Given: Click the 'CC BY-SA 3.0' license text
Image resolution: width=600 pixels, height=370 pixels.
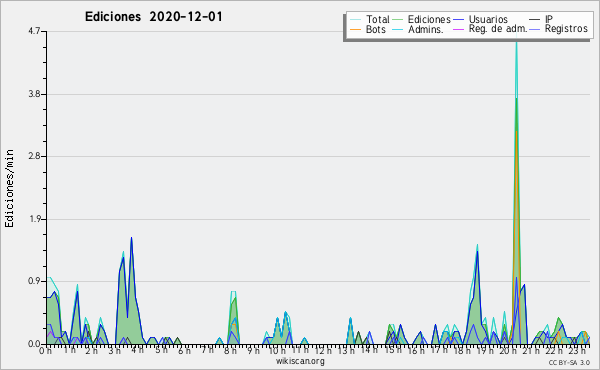Looking at the screenshot, I should click(569, 362).
